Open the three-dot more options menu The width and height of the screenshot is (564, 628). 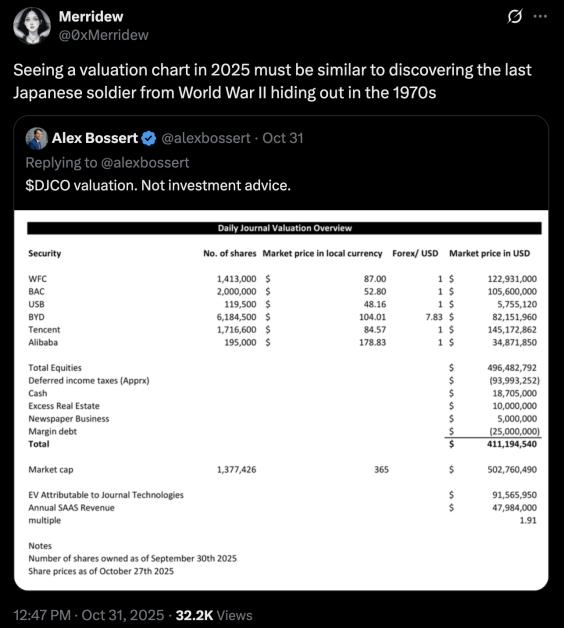pos(540,16)
